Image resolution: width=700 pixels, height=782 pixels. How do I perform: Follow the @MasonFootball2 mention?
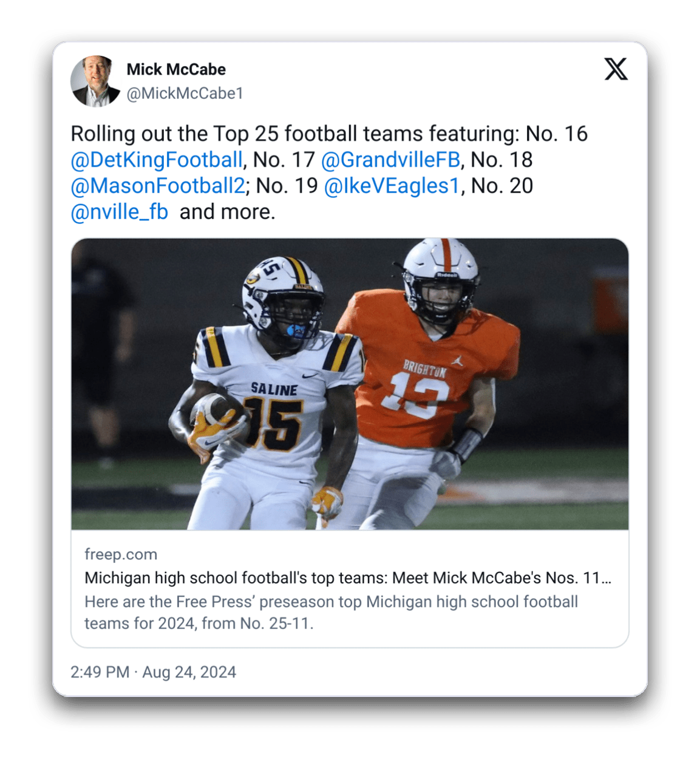(158, 186)
